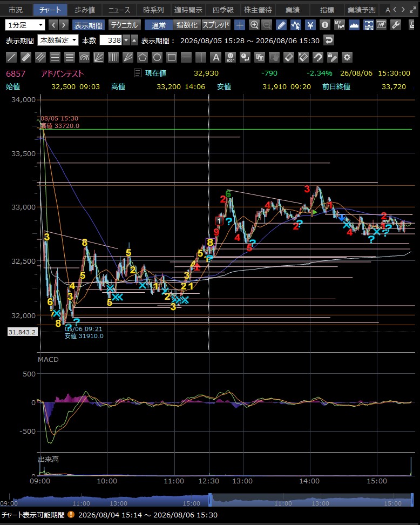The height and width of the screenshot is (525, 420).
Task: Toggle the area volume chart icon
Action: (x=354, y=25)
